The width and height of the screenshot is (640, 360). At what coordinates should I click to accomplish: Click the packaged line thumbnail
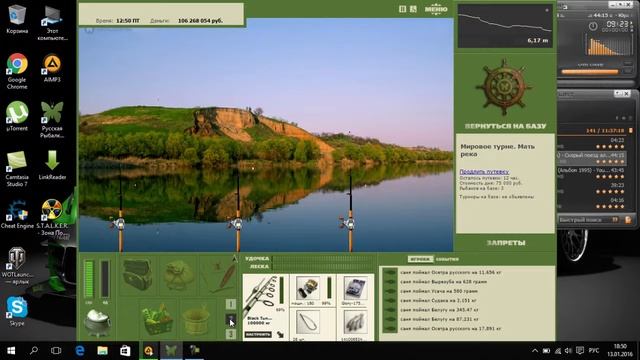pos(355,288)
